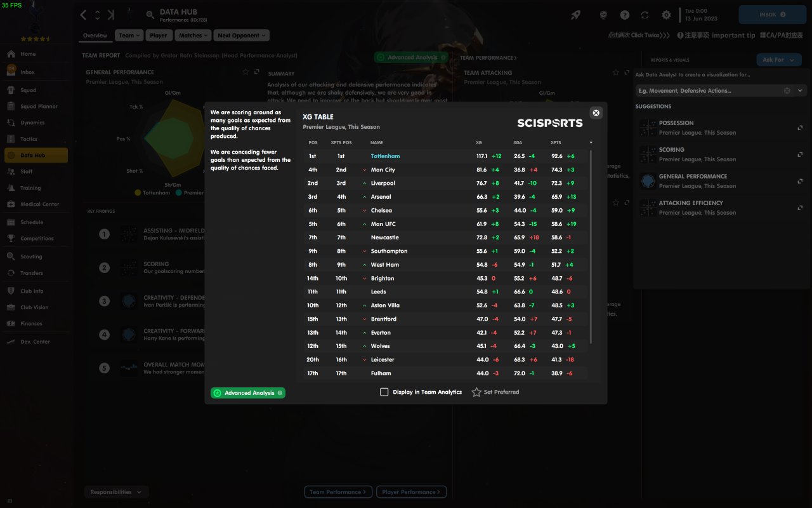Open the Ask For dropdown
The height and width of the screenshot is (508, 812).
click(779, 60)
